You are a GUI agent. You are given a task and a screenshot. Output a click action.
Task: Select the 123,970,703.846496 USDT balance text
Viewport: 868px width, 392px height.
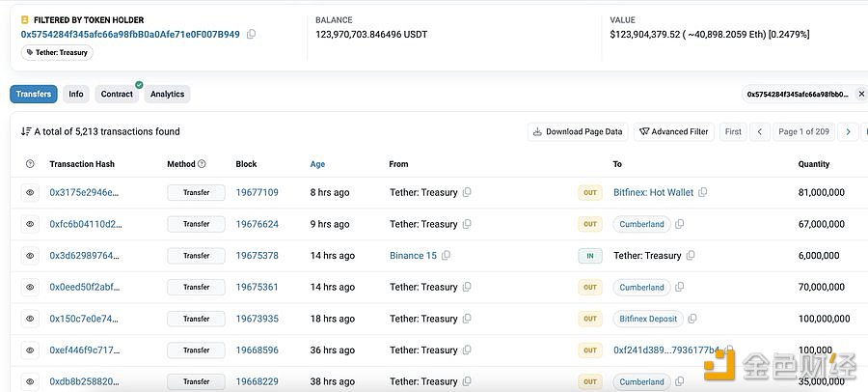click(x=371, y=35)
